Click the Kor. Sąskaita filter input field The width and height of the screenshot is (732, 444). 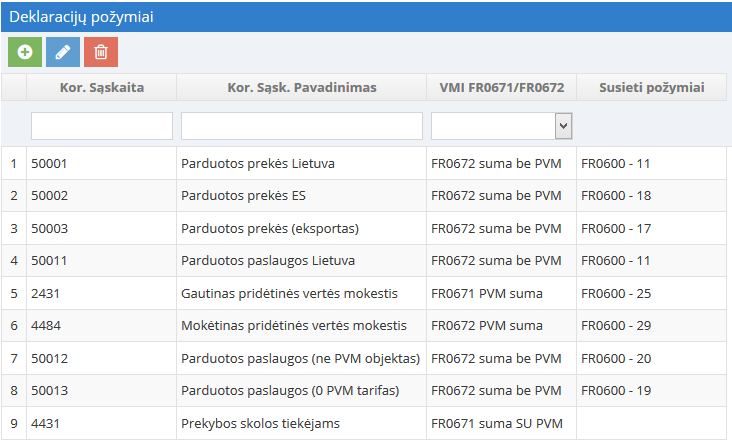tap(102, 125)
